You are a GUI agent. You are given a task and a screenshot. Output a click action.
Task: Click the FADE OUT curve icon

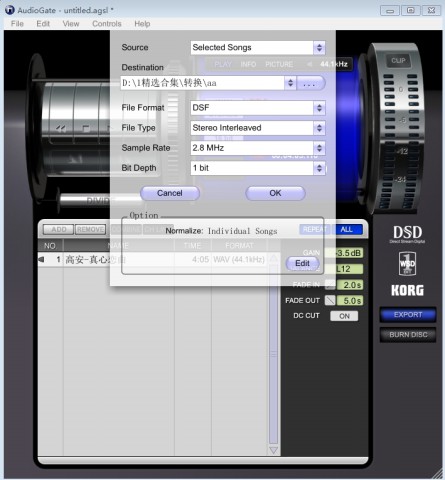tap(330, 300)
